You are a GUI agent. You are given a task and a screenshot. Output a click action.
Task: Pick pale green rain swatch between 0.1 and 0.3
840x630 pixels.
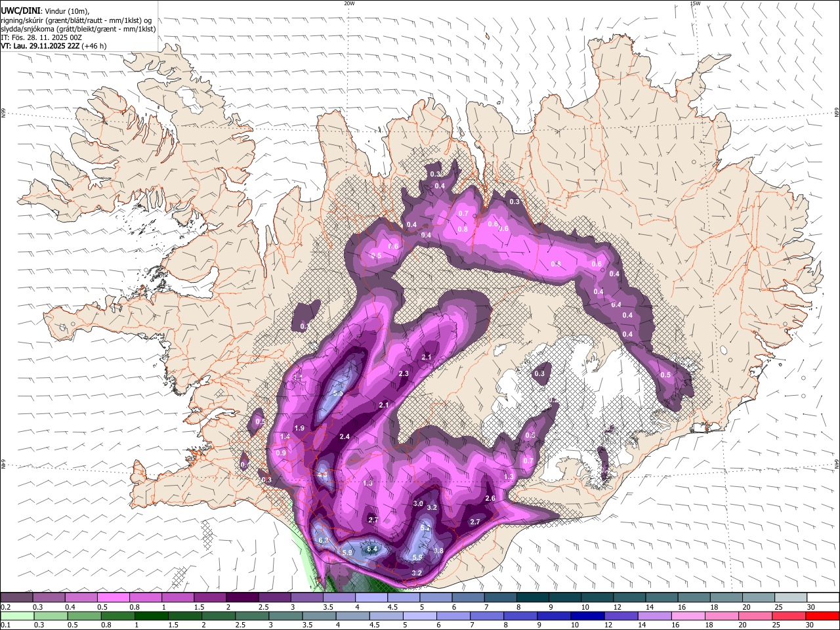18,616
